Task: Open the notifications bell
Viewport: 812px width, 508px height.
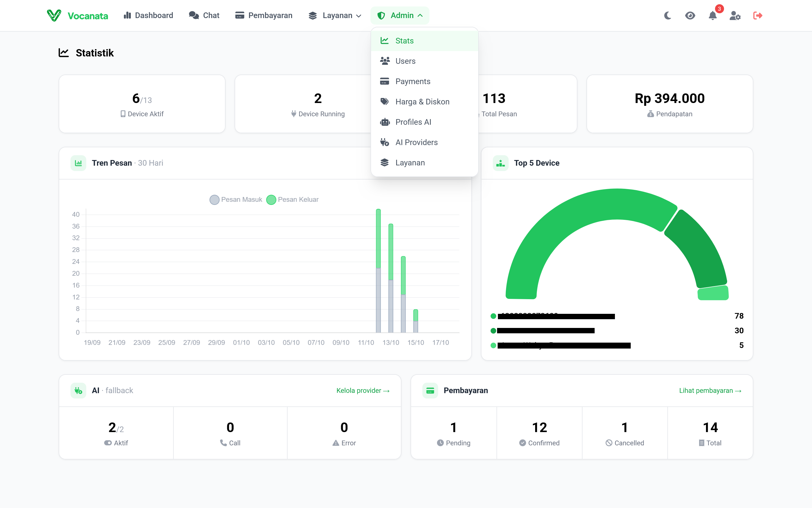Action: click(x=713, y=16)
